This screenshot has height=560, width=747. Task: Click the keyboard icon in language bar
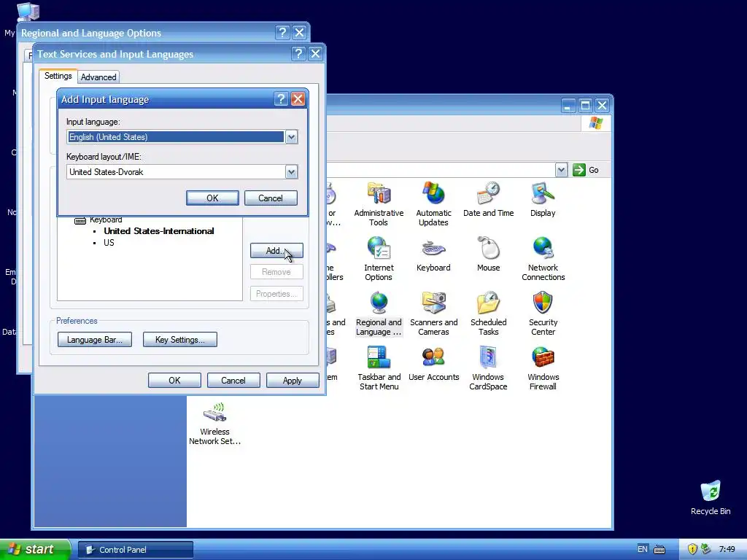[x=659, y=550]
